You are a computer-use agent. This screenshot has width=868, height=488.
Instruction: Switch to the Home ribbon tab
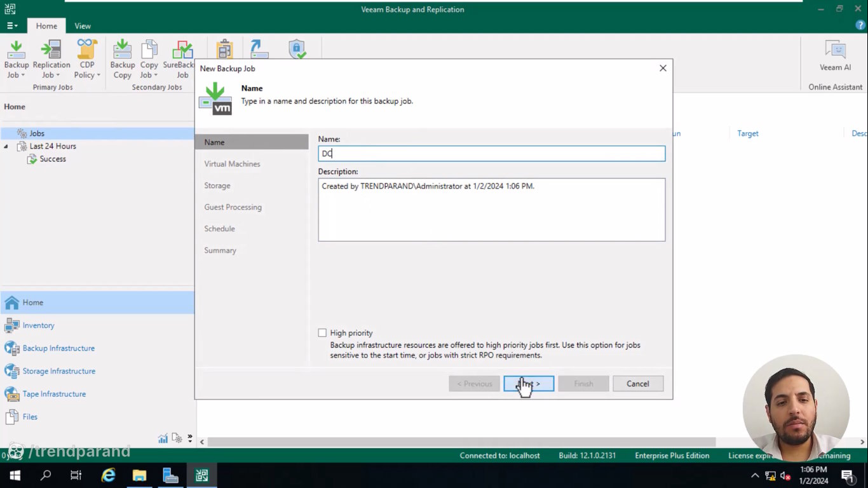(x=46, y=26)
